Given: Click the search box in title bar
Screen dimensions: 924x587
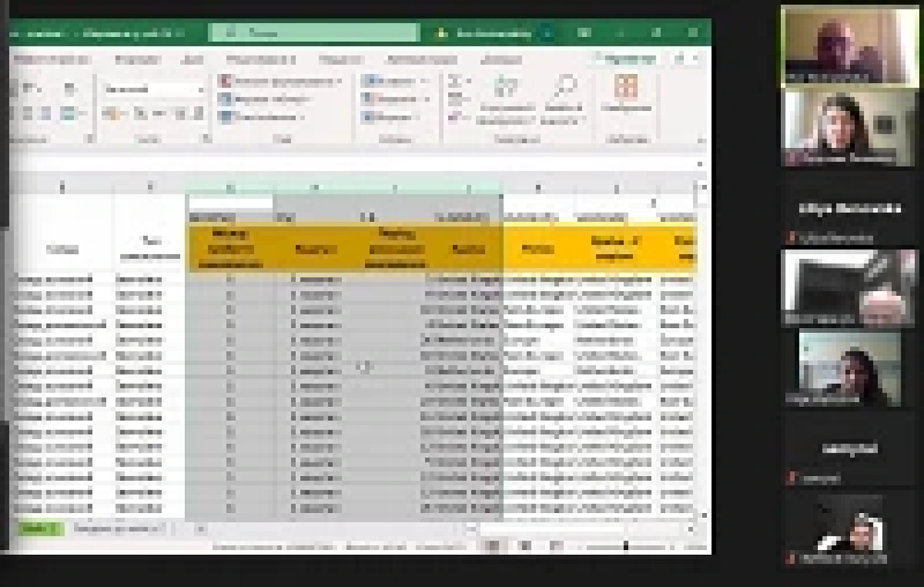Looking at the screenshot, I should point(314,33).
